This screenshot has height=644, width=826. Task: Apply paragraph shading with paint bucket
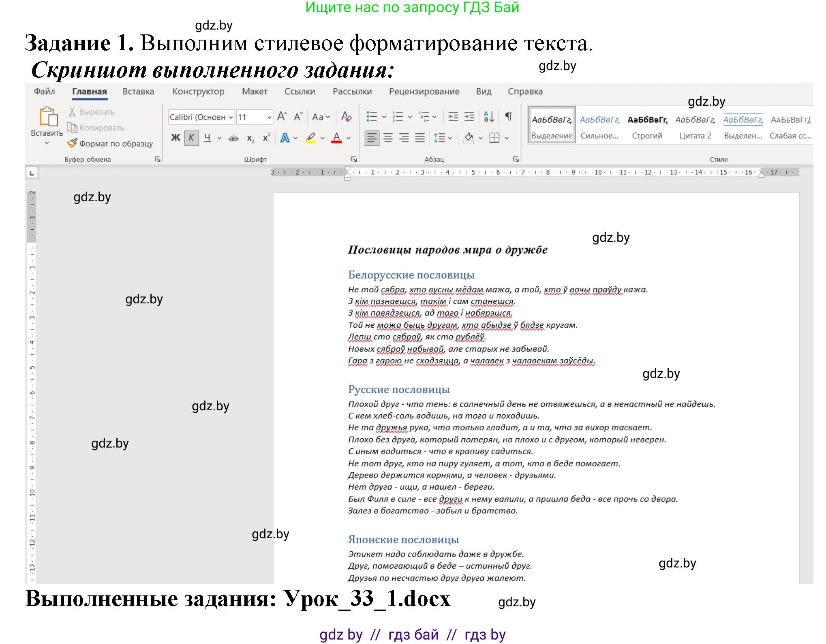(469, 138)
